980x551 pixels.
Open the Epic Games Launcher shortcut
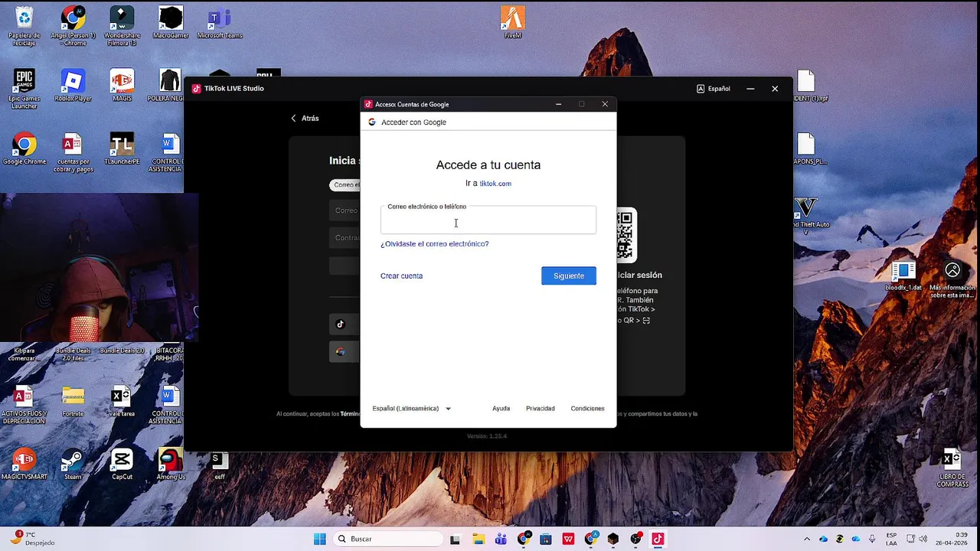pyautogui.click(x=24, y=89)
